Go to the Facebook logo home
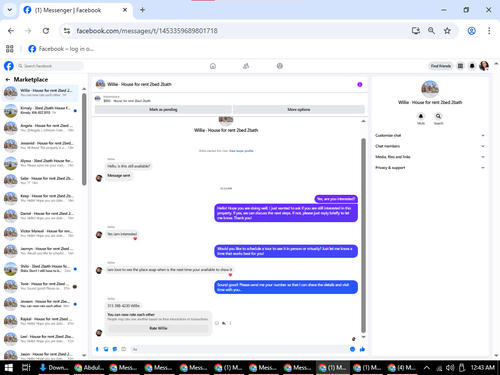 point(9,66)
